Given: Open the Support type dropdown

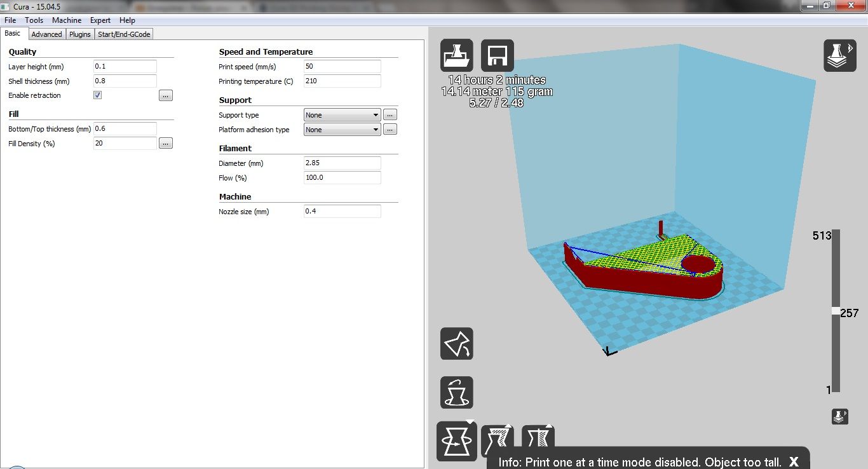Looking at the screenshot, I should tap(342, 115).
